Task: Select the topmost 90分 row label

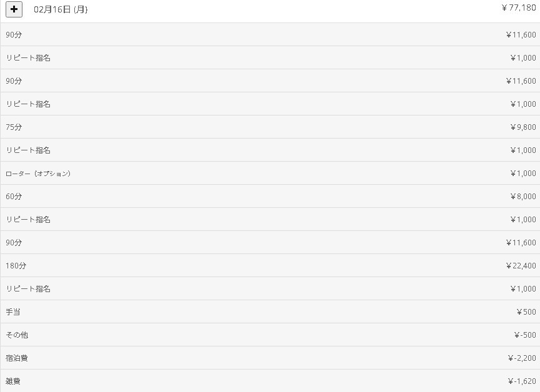Action: [x=14, y=35]
